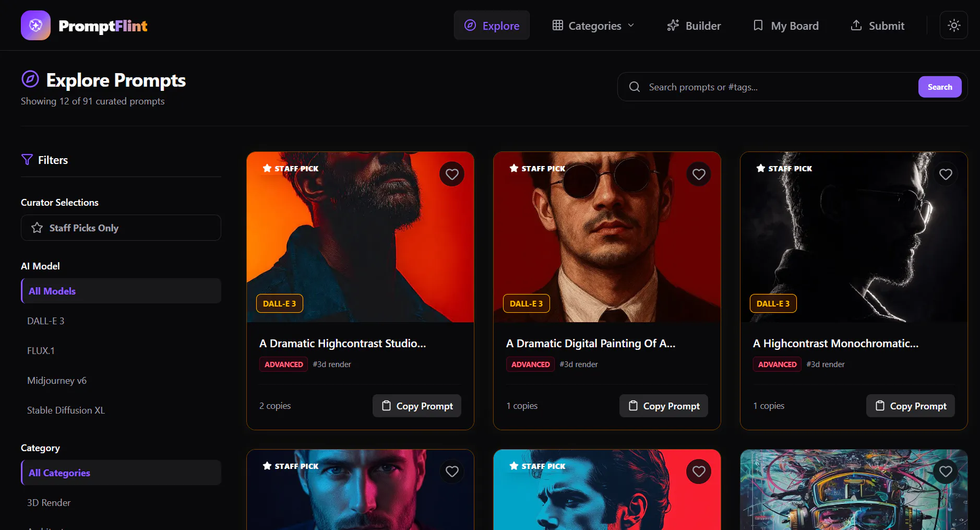Open My Board page
Screen dimensions: 980x530
786,25
